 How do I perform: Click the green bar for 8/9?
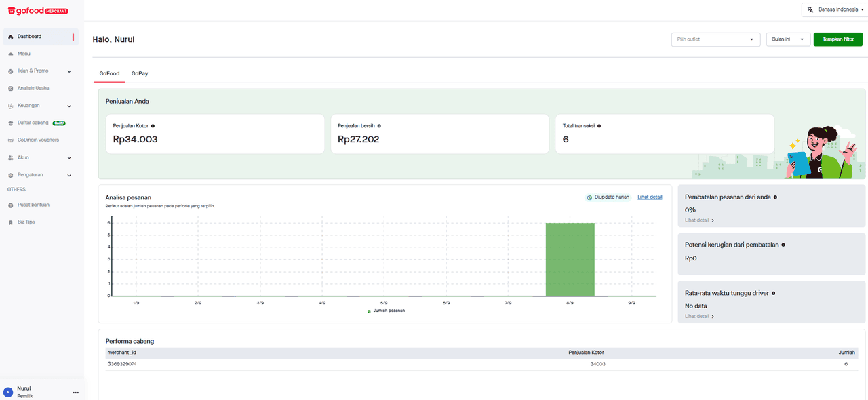coord(570,260)
